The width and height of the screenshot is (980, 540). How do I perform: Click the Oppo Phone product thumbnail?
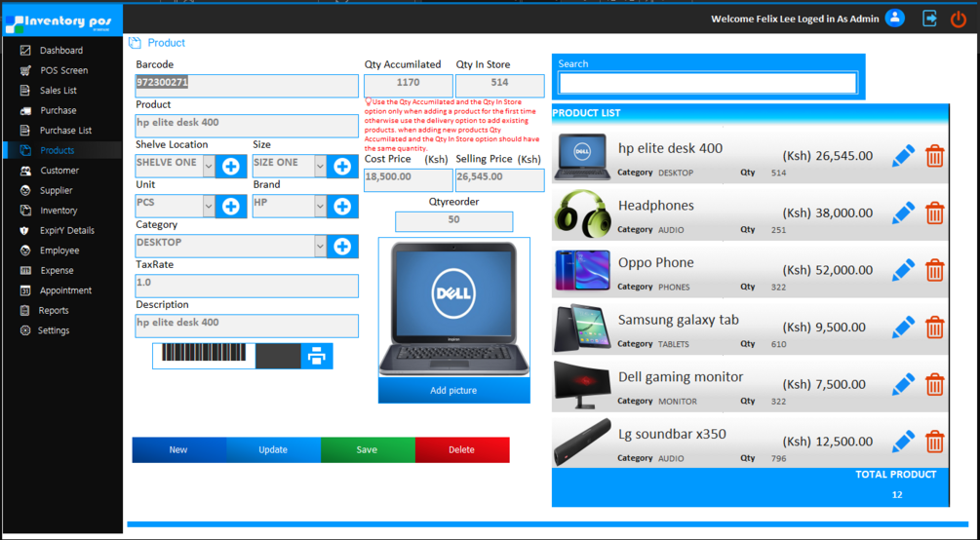coord(582,270)
